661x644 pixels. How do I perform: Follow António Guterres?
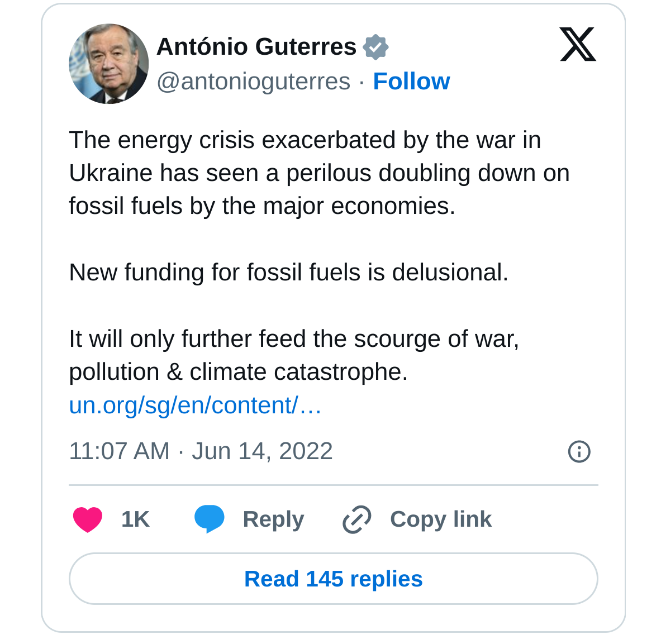[x=411, y=82]
